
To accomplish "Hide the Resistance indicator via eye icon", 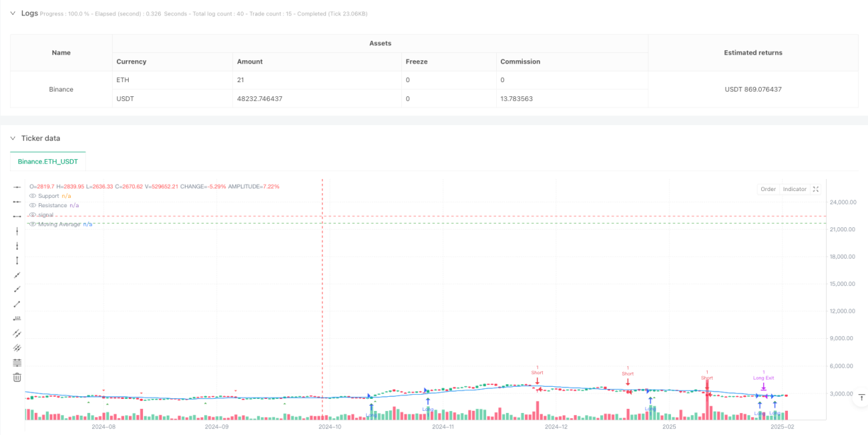I will click(33, 205).
